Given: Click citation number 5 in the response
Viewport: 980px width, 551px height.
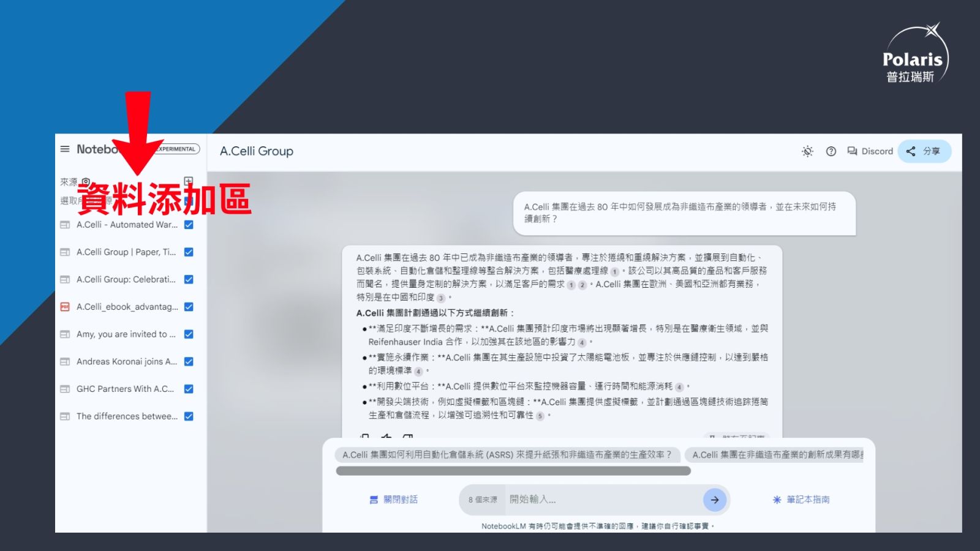Looking at the screenshot, I should coord(540,416).
